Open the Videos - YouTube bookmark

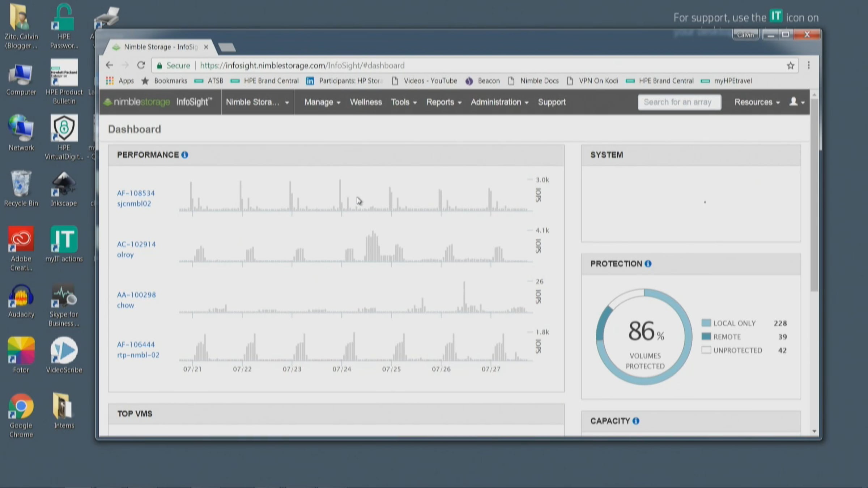click(425, 81)
